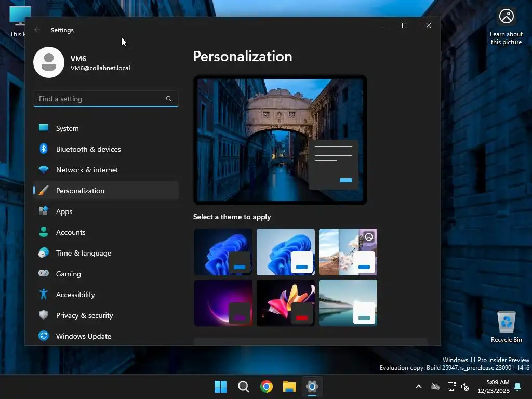532x399 pixels.
Task: Click the 'Select a theme to apply' label
Action: coord(232,217)
